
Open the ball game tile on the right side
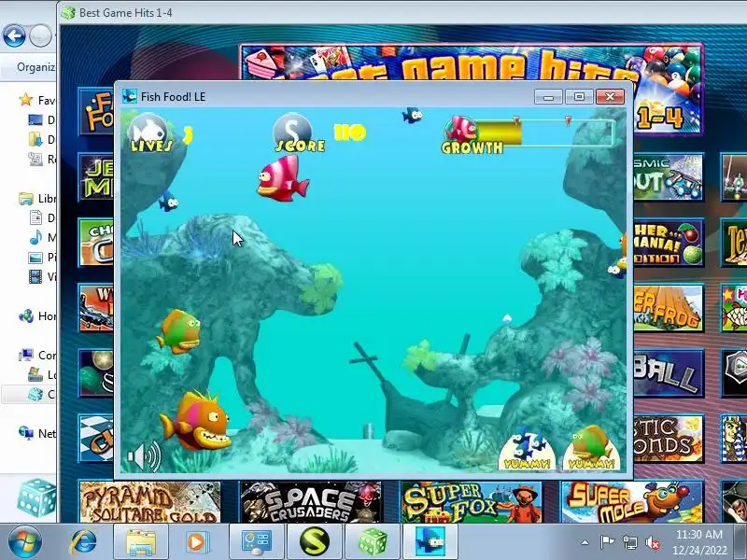tap(669, 374)
